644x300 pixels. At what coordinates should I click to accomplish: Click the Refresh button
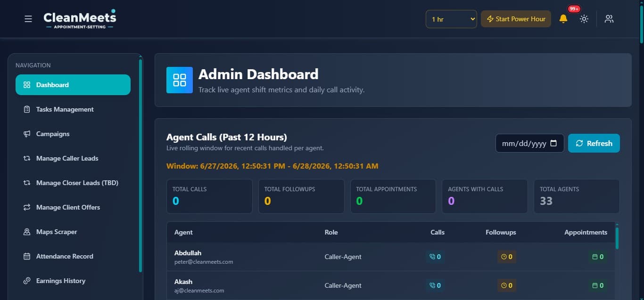point(594,143)
